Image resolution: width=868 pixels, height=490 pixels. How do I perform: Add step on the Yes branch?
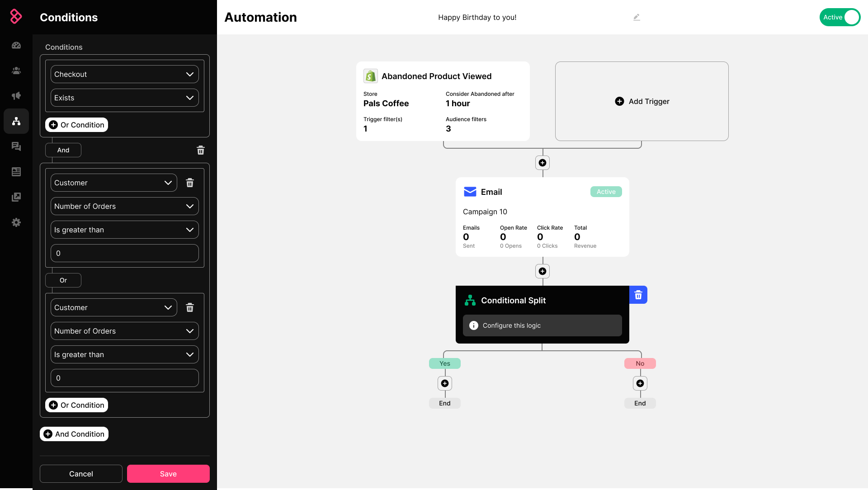tap(445, 383)
